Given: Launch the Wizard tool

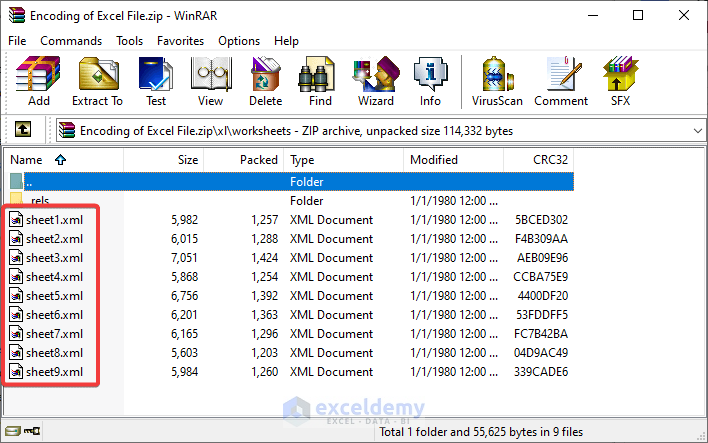Looking at the screenshot, I should coord(376,74).
